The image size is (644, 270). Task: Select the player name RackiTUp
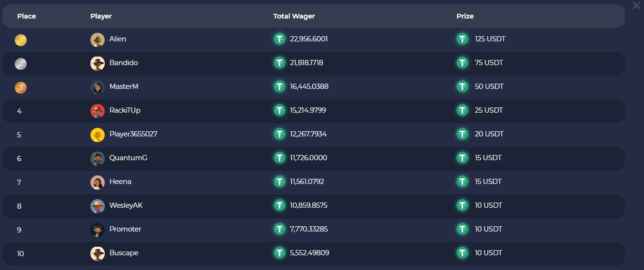[125, 110]
